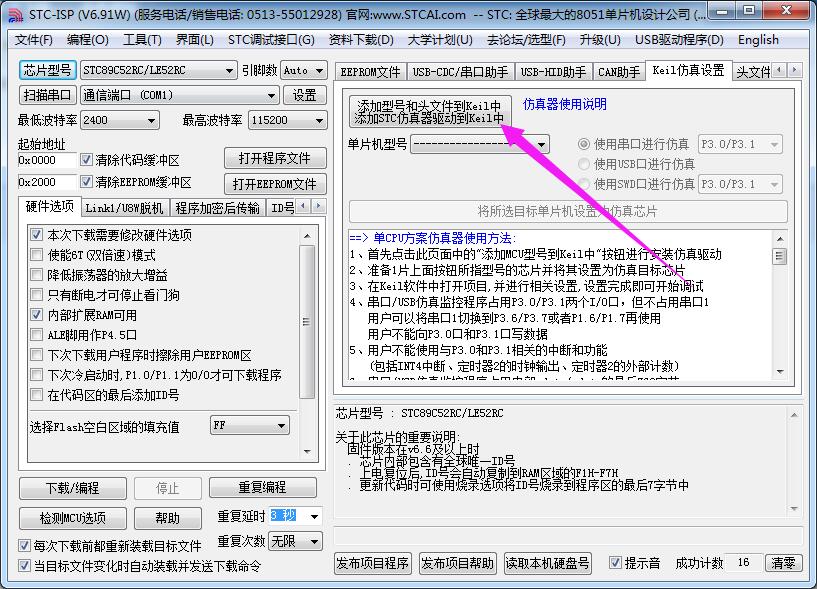Click the EEPROM address field 0x2000
Image resolution: width=817 pixels, height=589 pixels.
point(47,182)
